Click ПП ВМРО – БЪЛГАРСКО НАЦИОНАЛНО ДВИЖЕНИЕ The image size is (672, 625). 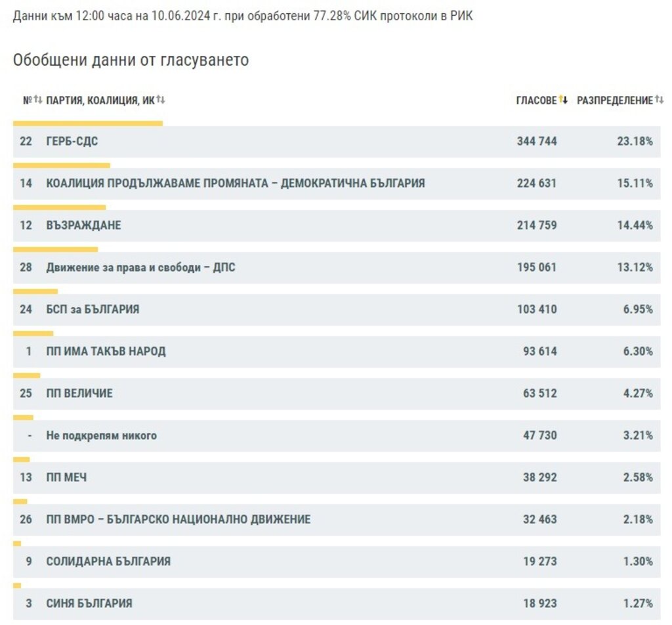click(178, 519)
